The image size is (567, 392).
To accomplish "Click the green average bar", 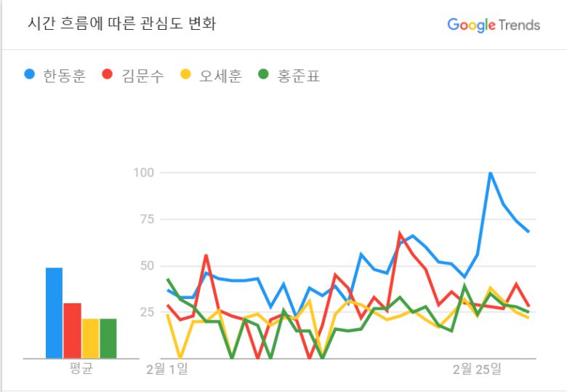I will point(108,338).
